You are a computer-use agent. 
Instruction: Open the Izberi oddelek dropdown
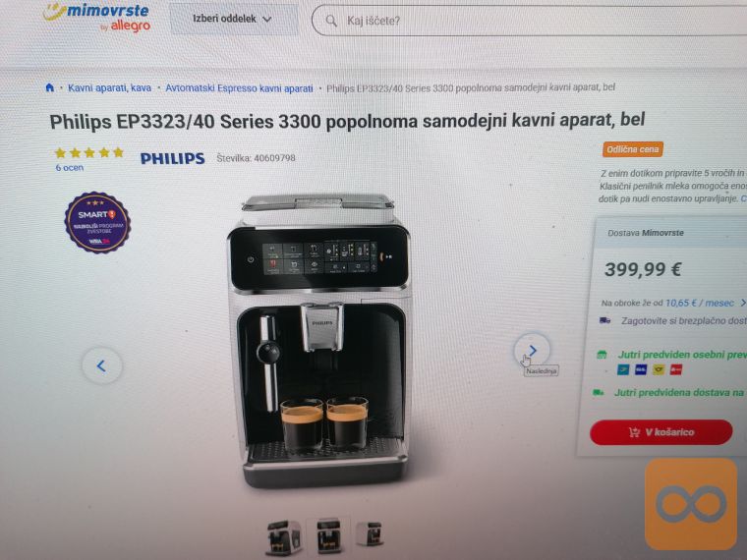[234, 19]
